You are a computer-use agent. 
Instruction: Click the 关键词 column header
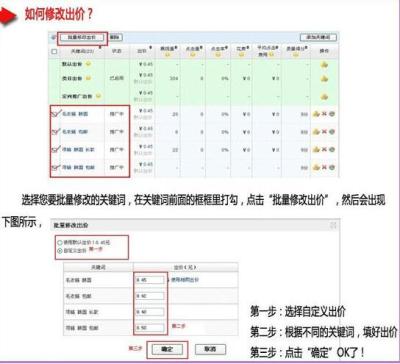[82, 52]
